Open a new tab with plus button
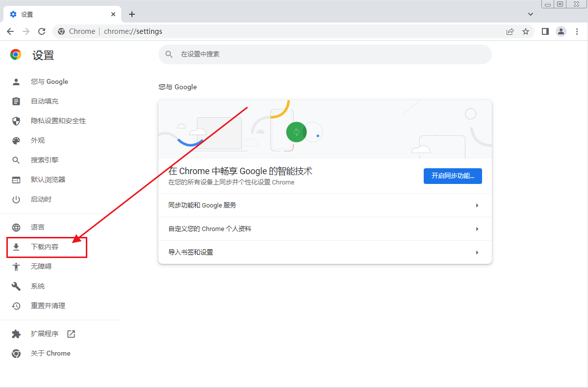Screen dimensions: 588x388 131,14
